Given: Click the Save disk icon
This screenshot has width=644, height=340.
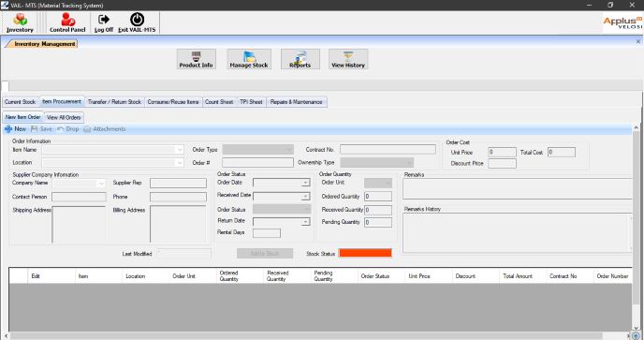Looking at the screenshot, I should (x=34, y=129).
